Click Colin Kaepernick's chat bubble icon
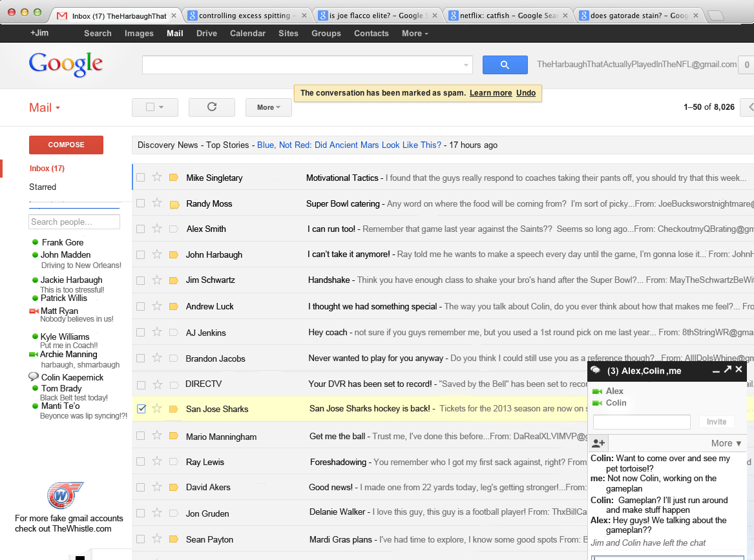The width and height of the screenshot is (754, 560). 34,377
